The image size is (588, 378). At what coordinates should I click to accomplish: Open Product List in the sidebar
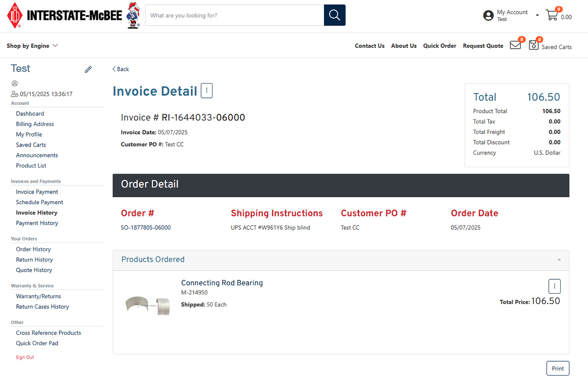(x=31, y=165)
